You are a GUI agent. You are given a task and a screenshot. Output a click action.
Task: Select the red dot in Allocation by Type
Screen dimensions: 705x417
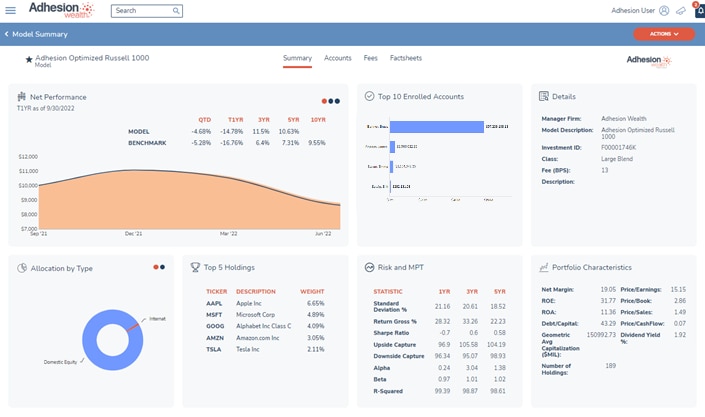coord(156,267)
